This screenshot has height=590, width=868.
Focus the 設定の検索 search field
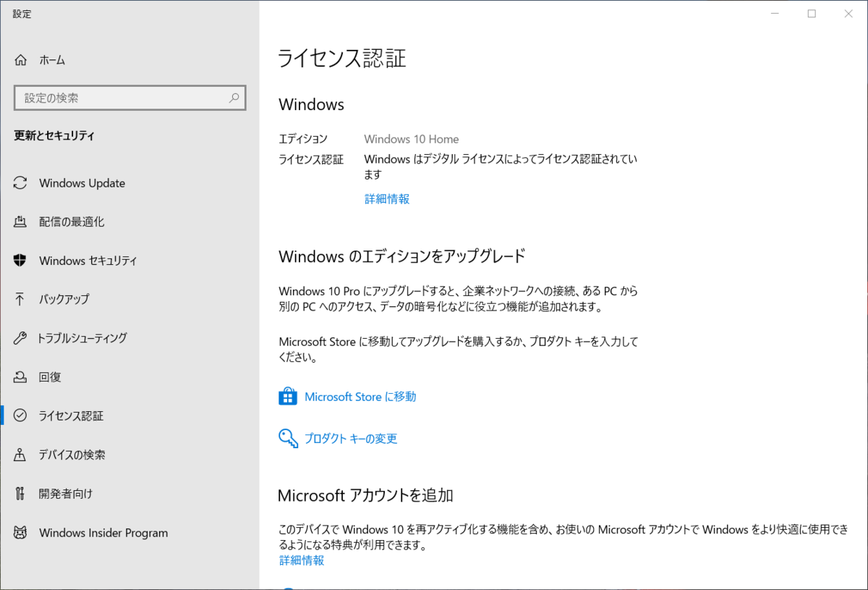pyautogui.click(x=130, y=98)
